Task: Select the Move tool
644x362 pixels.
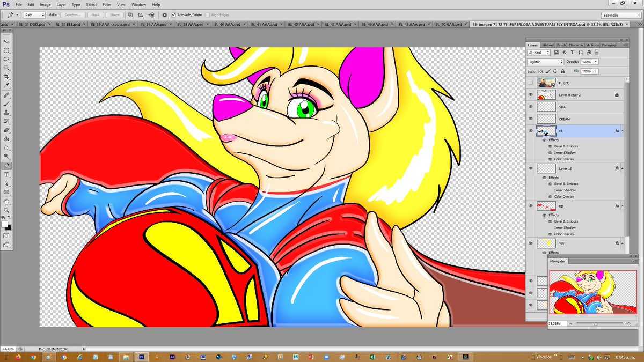Action: tap(6, 42)
